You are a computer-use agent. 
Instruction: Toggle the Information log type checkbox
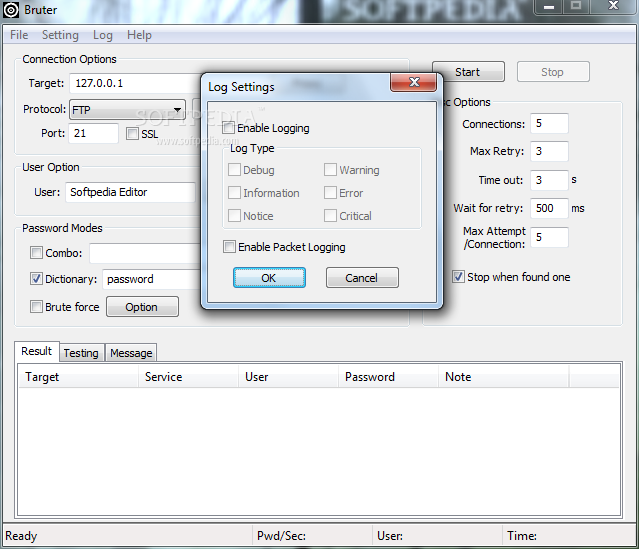pyautogui.click(x=234, y=192)
